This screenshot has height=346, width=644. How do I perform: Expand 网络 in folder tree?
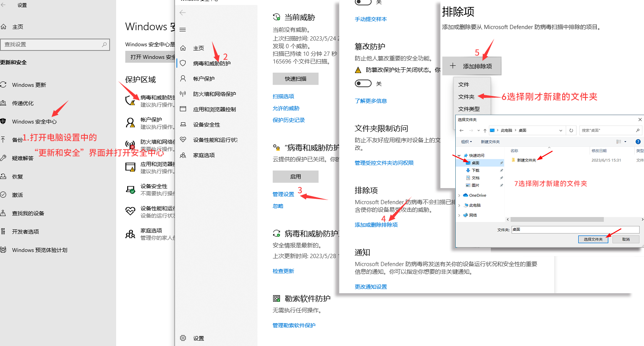tap(459, 215)
